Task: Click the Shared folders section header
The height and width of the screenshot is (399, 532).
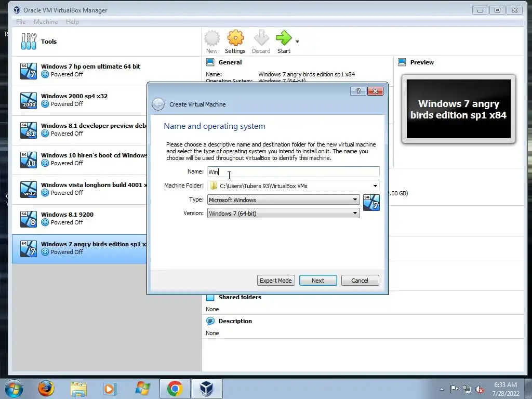Action: tap(240, 297)
